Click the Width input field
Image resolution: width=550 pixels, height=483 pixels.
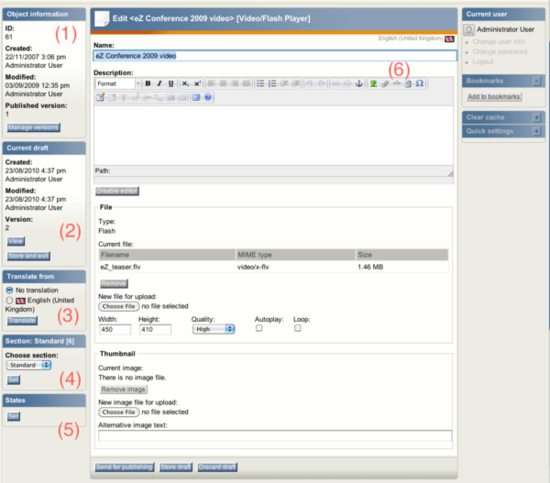point(115,329)
